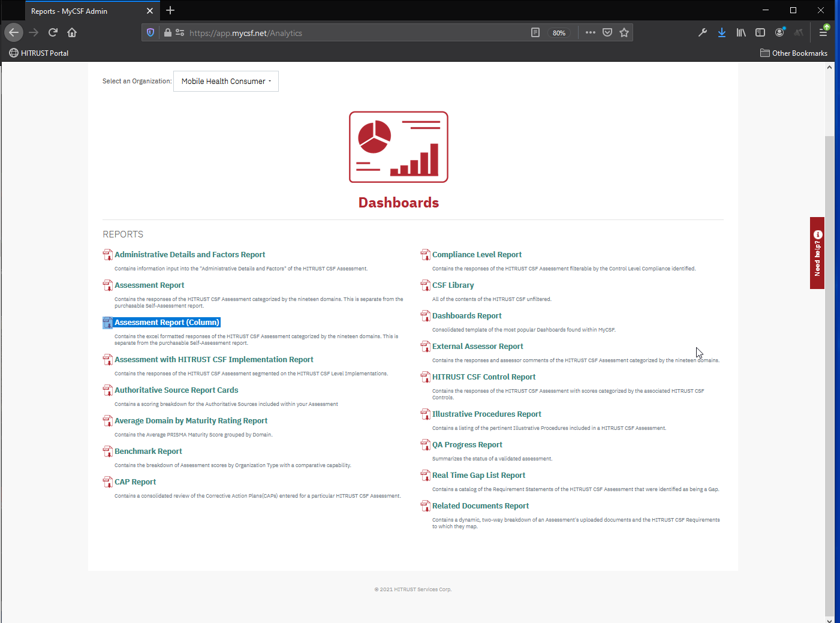
Task: Click icon beside Real Time Gap List Report
Action: pos(426,475)
